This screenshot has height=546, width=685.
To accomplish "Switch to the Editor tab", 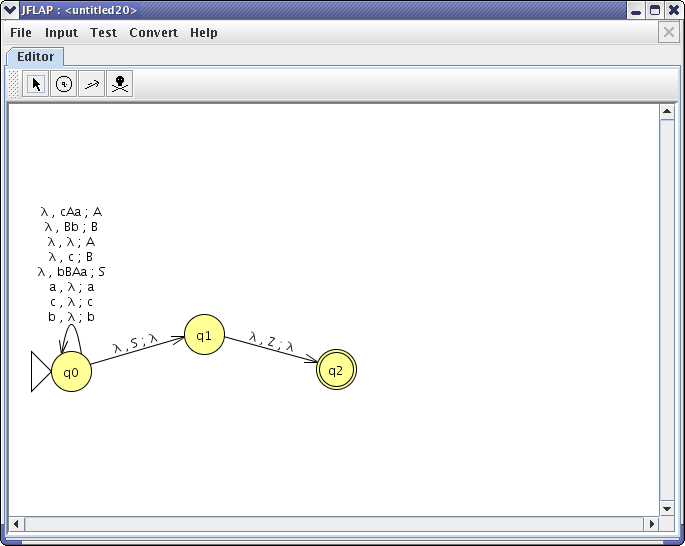I will point(35,57).
